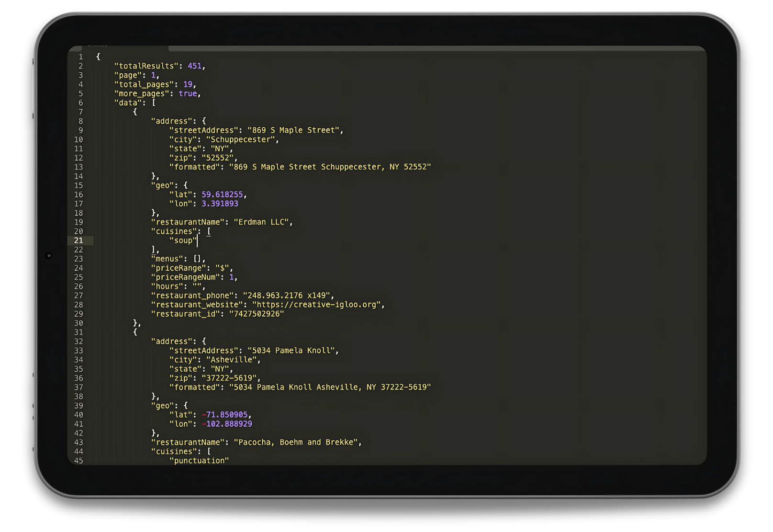The image size is (773, 532).
Task: Click the name "Pacocha, Boehm and Brekke"
Action: [x=296, y=442]
